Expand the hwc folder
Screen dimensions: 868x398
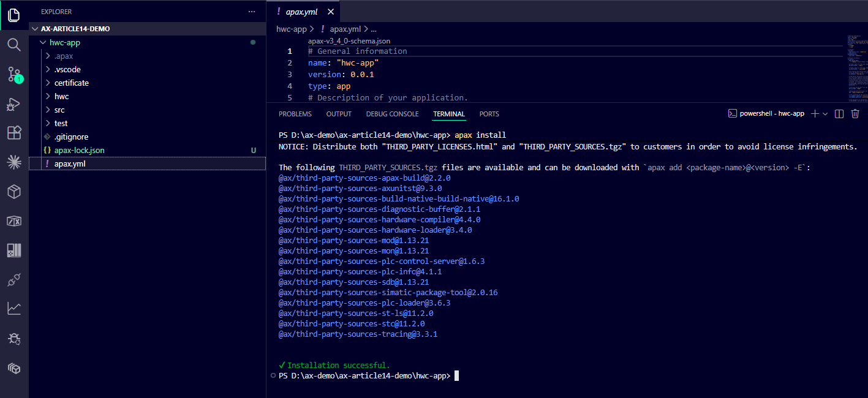tap(48, 97)
